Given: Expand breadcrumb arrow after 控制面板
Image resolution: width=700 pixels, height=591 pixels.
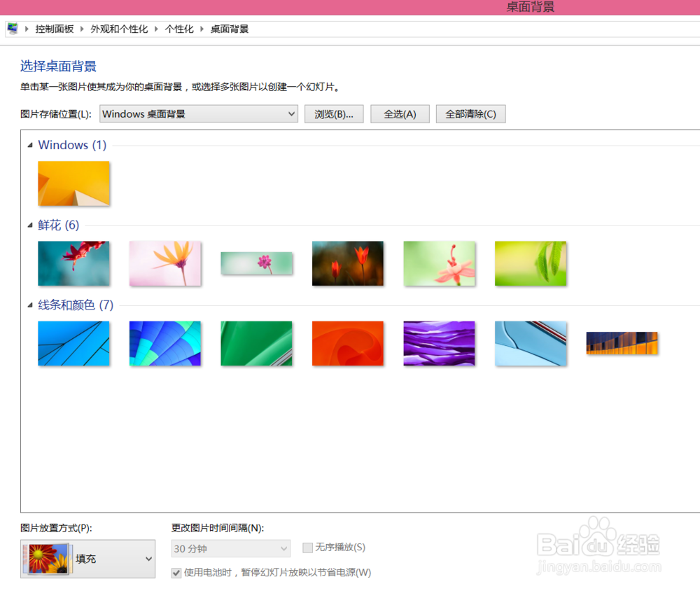Looking at the screenshot, I should (82, 29).
